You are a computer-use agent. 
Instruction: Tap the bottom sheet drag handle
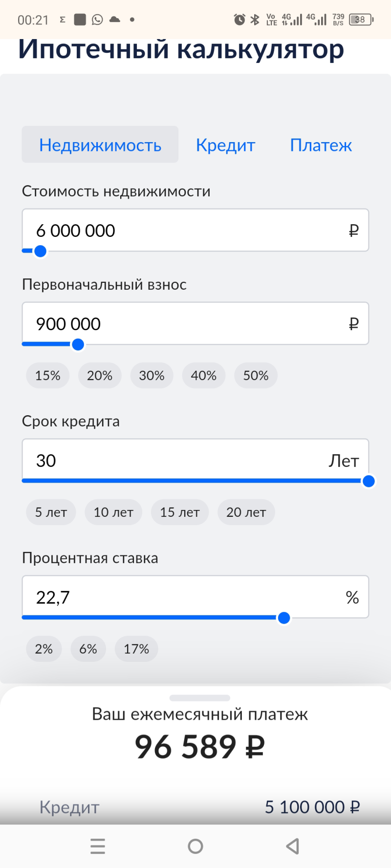(x=199, y=698)
